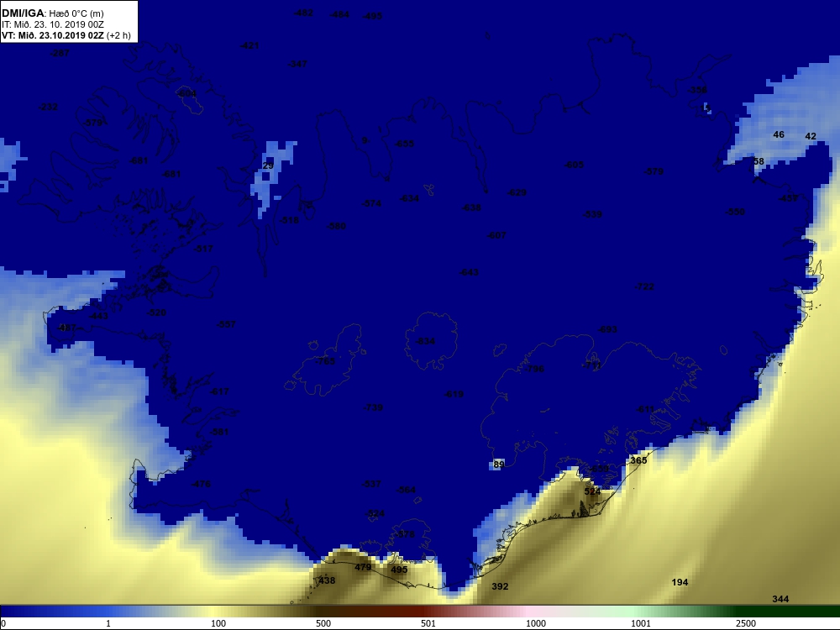Click the map value '-722'
Screen dimensions: 840x630
coord(644,286)
